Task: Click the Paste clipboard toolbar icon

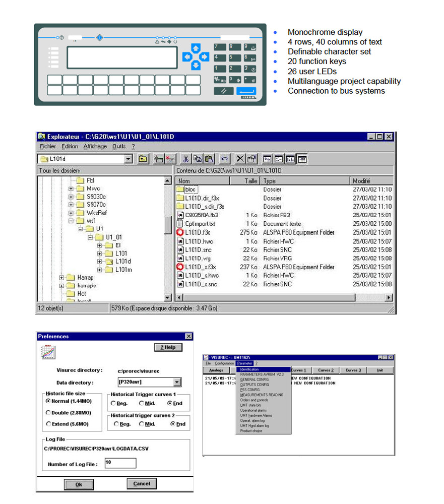Action: (x=208, y=159)
